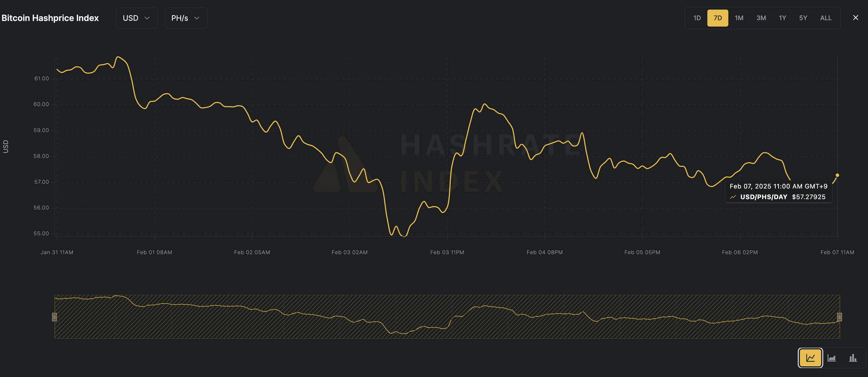Viewport: 868px width, 377px height.
Task: Select the 7D time range
Action: coord(717,18)
